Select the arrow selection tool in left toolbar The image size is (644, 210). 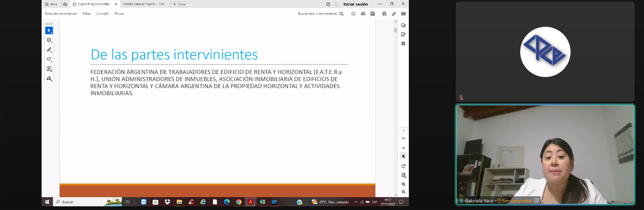[49, 31]
